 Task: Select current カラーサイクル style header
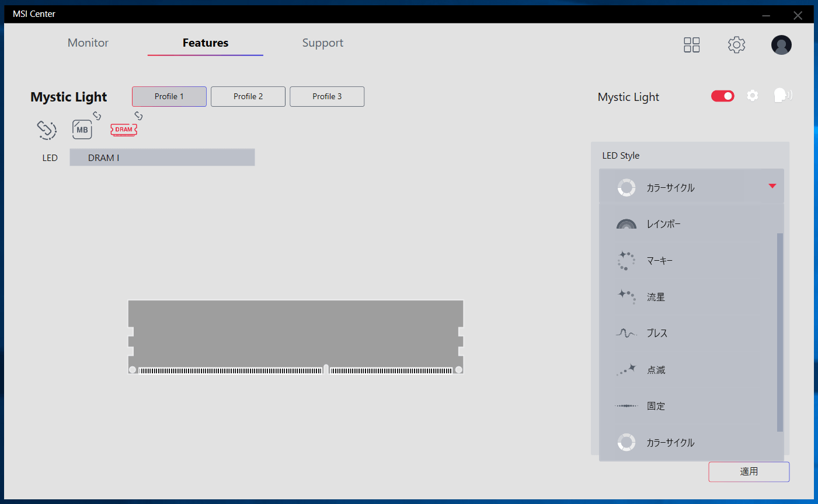691,187
